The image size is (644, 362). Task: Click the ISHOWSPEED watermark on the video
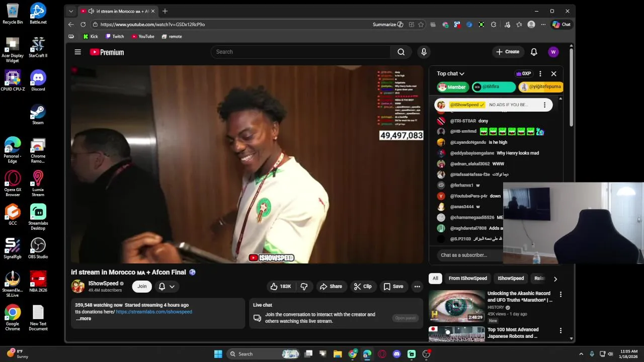pyautogui.click(x=271, y=258)
